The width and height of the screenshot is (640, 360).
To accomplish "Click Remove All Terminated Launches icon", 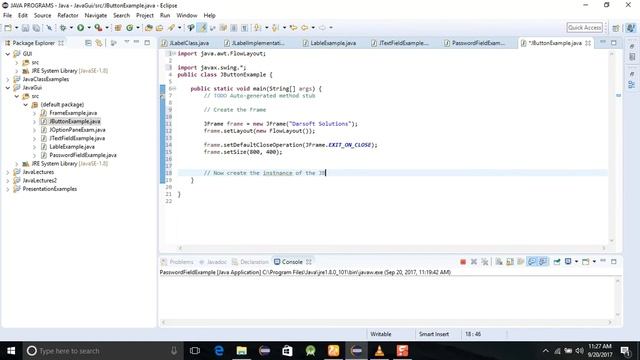I will click(x=484, y=262).
